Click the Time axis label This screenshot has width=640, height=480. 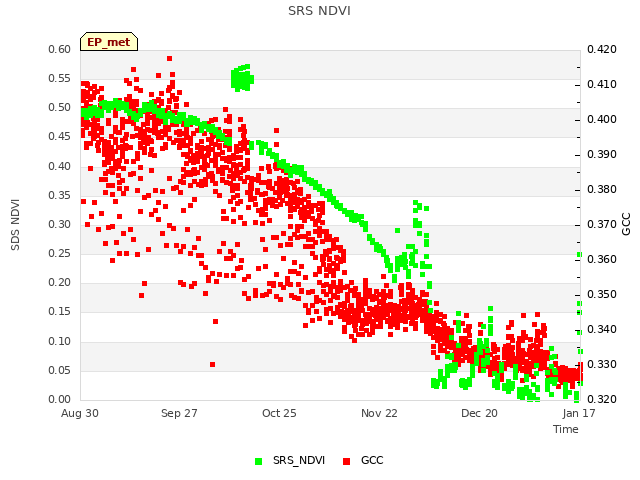[x=565, y=429]
